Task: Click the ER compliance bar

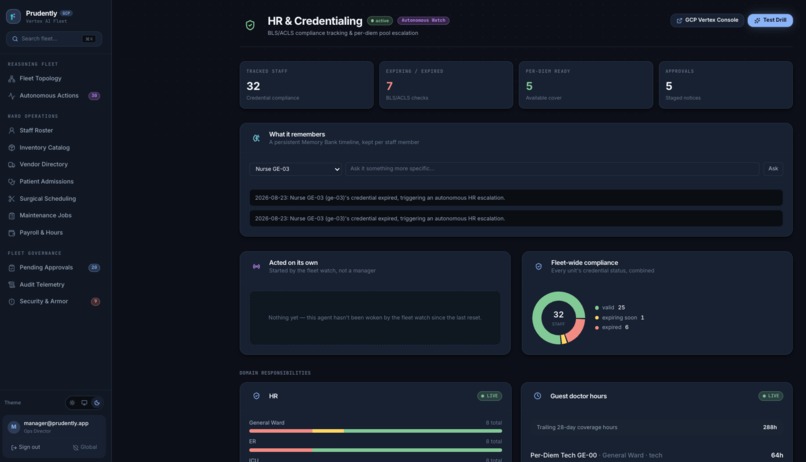Action: tap(375, 450)
